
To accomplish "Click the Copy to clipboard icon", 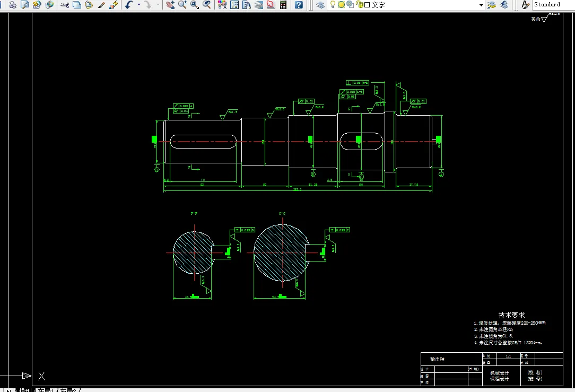I will pos(77,5).
